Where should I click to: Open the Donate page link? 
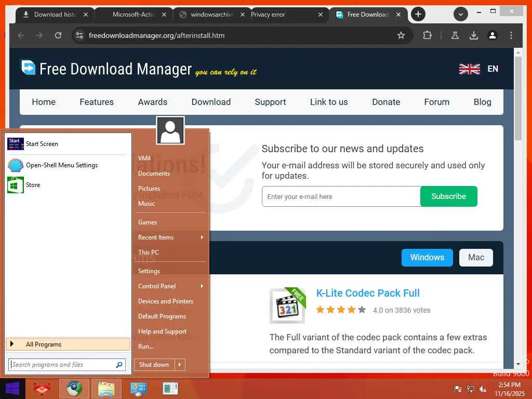(x=386, y=102)
